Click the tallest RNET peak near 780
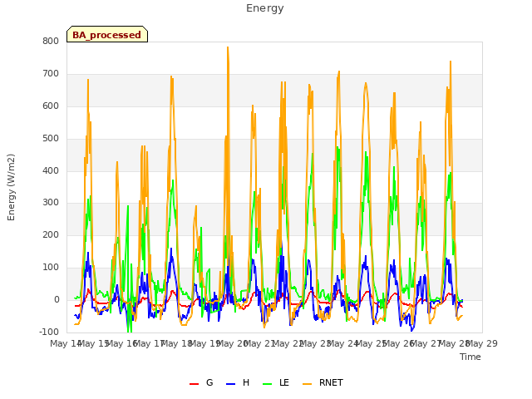 click(x=228, y=48)
